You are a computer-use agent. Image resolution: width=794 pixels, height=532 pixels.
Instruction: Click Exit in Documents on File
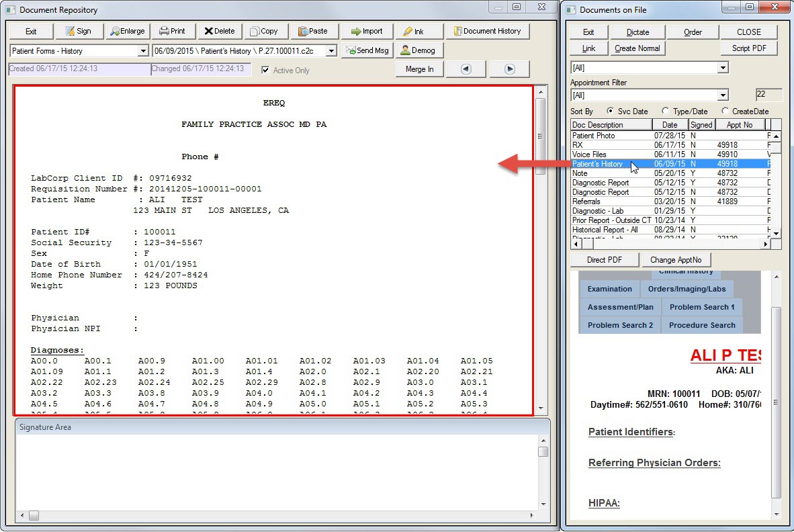[x=588, y=32]
